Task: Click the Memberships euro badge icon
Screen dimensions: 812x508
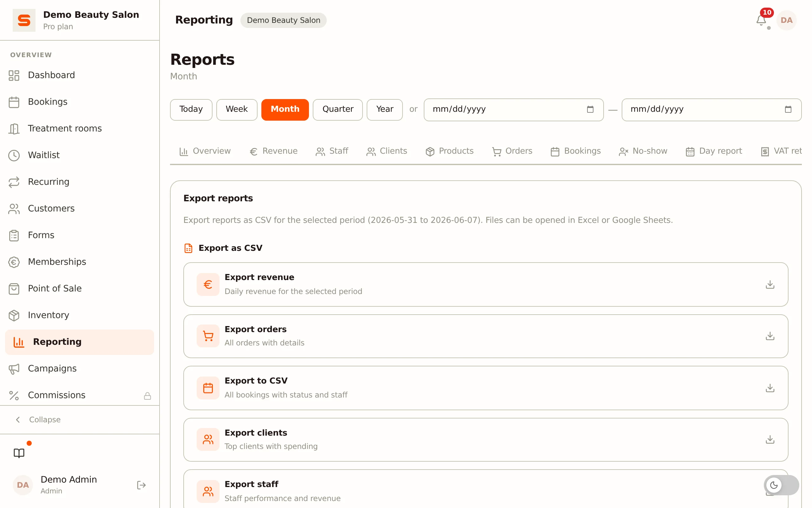Action: tap(14, 262)
